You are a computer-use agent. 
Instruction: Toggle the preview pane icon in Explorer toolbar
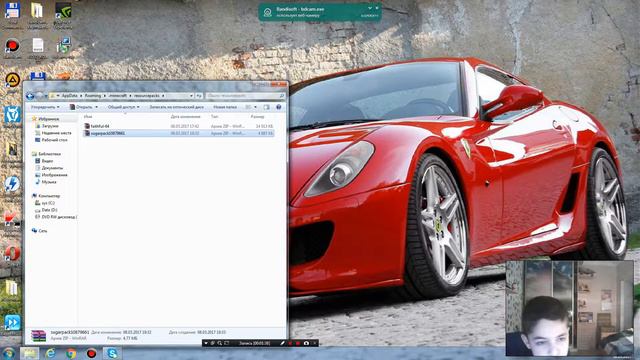coord(267,107)
